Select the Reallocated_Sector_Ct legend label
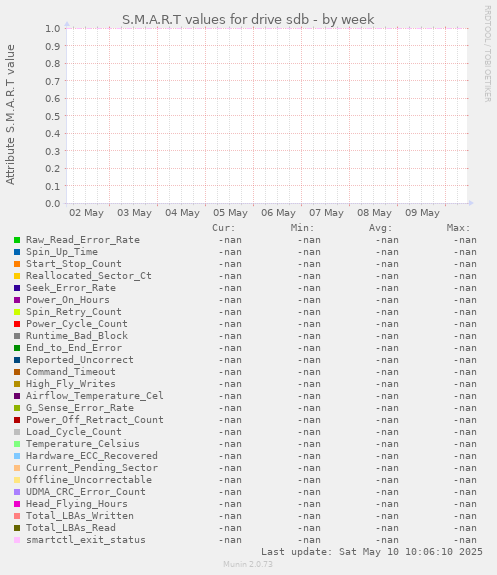Viewport: 497px width, 575px height. click(89, 276)
